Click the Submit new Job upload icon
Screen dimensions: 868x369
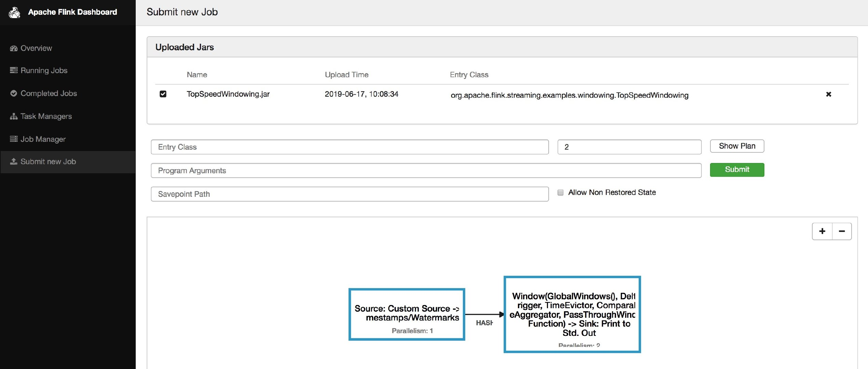(14, 162)
